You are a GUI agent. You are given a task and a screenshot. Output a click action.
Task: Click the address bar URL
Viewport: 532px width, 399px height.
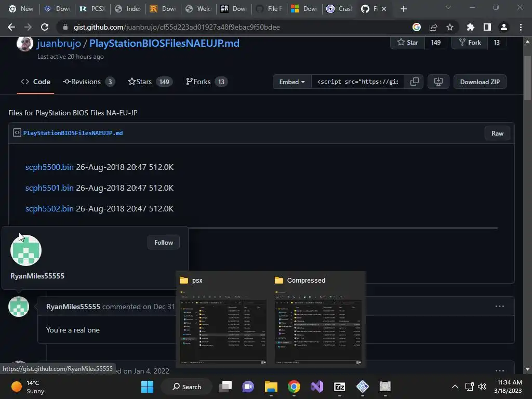tap(177, 27)
